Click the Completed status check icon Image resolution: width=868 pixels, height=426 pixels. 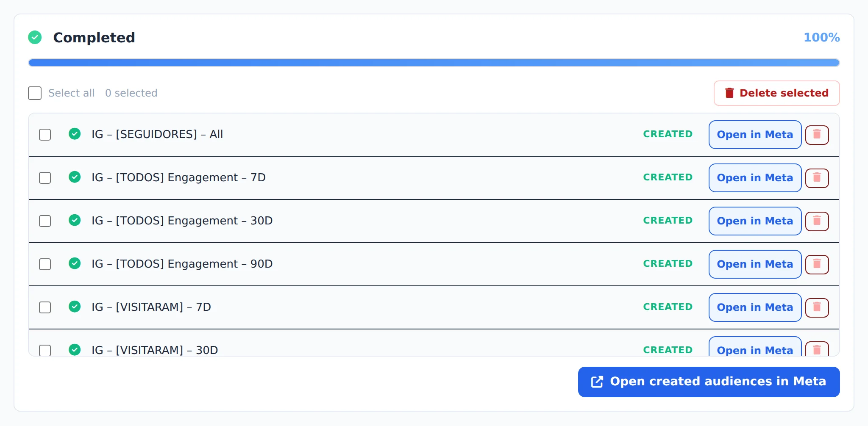[35, 37]
